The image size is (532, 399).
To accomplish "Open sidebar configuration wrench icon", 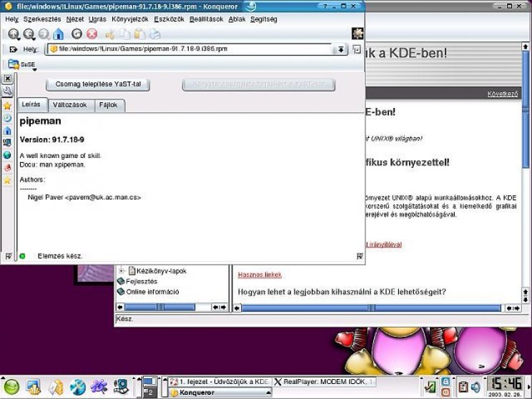I will tap(7, 91).
